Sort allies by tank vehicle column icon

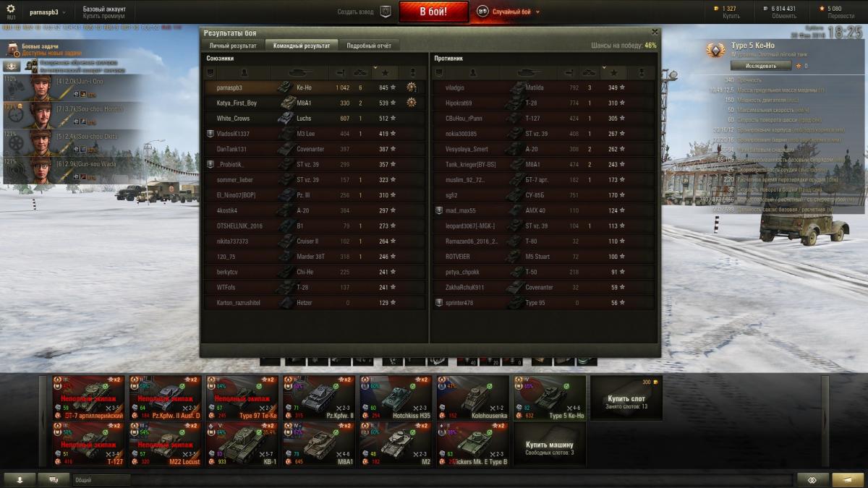coord(301,73)
